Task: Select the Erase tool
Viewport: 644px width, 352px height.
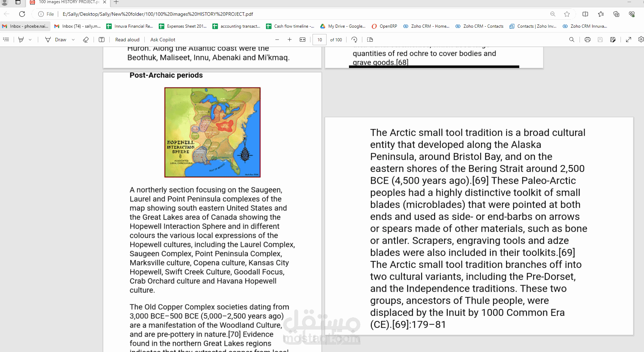Action: [86, 40]
